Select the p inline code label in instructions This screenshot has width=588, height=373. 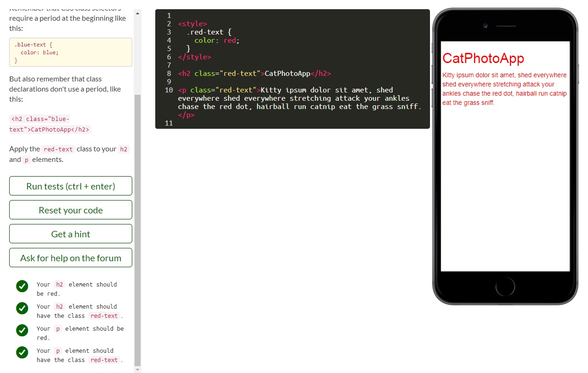pos(26,159)
